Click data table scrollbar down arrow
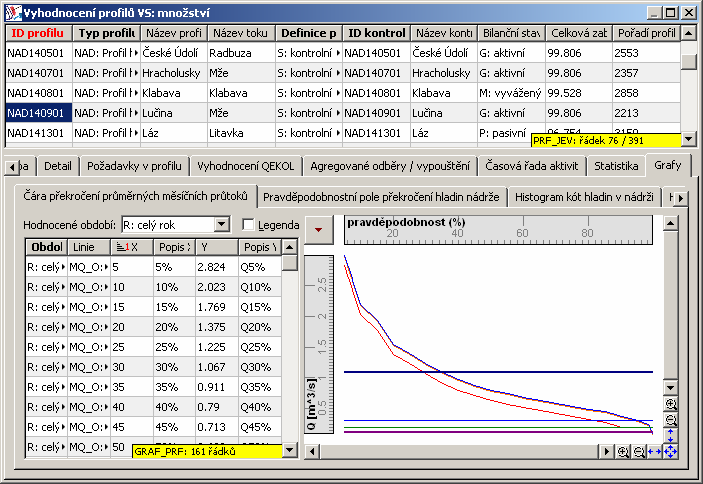 [x=290, y=449]
